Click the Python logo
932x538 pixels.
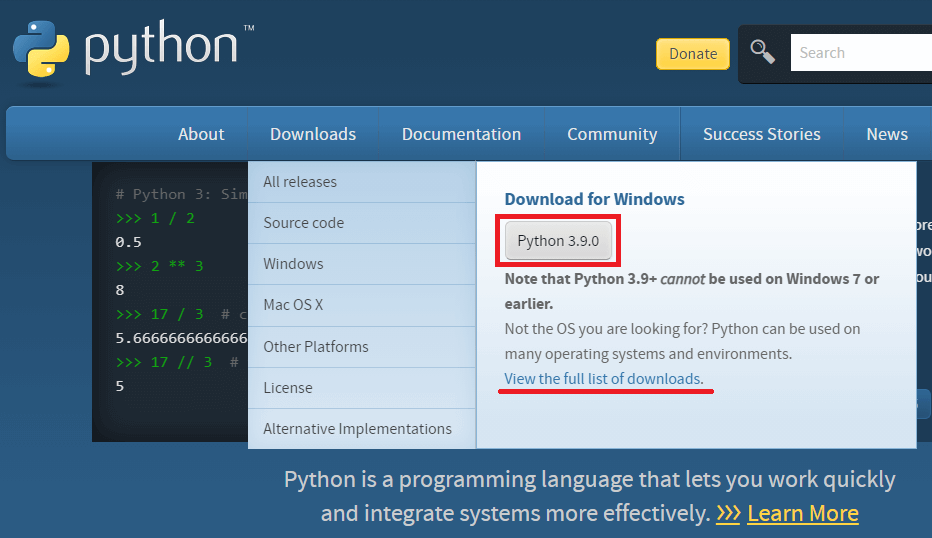[133, 49]
